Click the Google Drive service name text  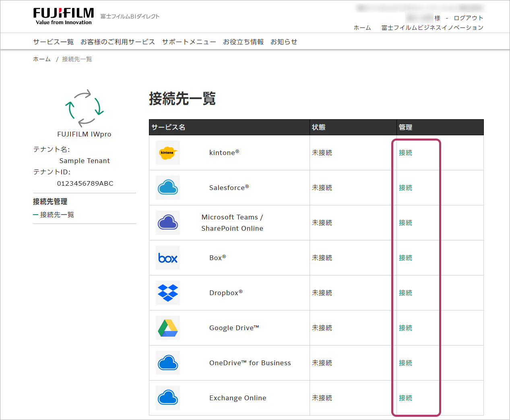[x=234, y=328]
